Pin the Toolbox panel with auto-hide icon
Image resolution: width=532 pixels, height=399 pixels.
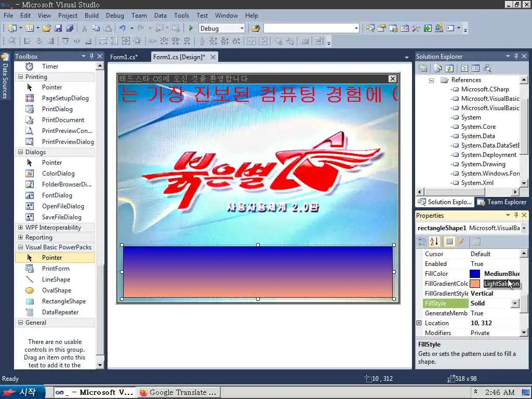click(91, 56)
